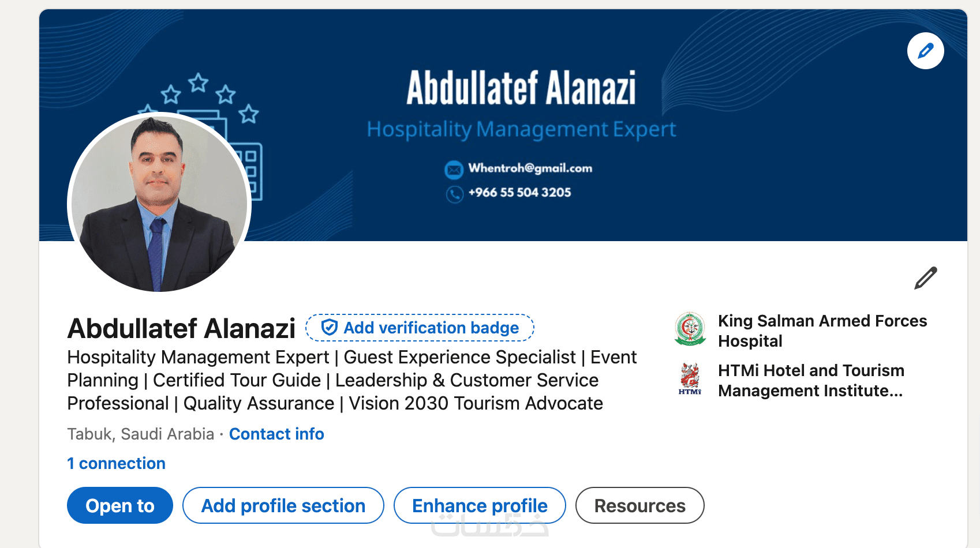This screenshot has height=548, width=980.
Task: Open the Resources button
Action: pyautogui.click(x=639, y=506)
